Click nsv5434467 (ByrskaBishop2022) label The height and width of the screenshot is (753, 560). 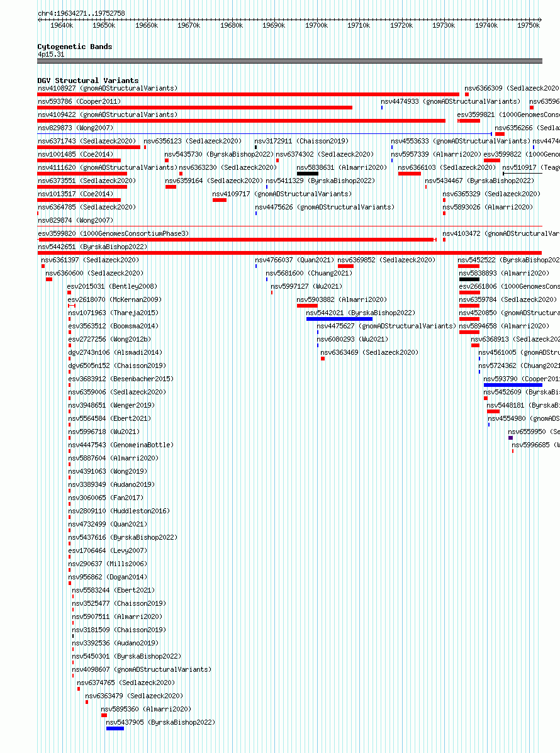479,181
